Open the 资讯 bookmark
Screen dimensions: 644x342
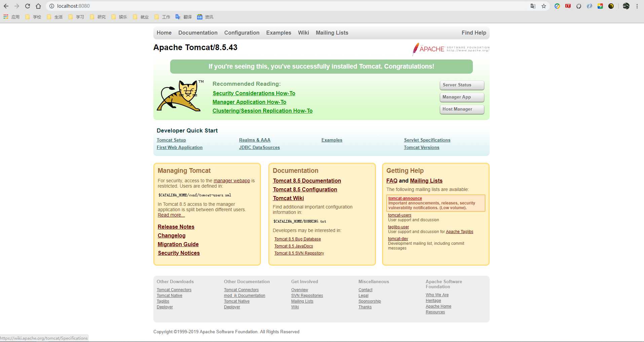(205, 17)
